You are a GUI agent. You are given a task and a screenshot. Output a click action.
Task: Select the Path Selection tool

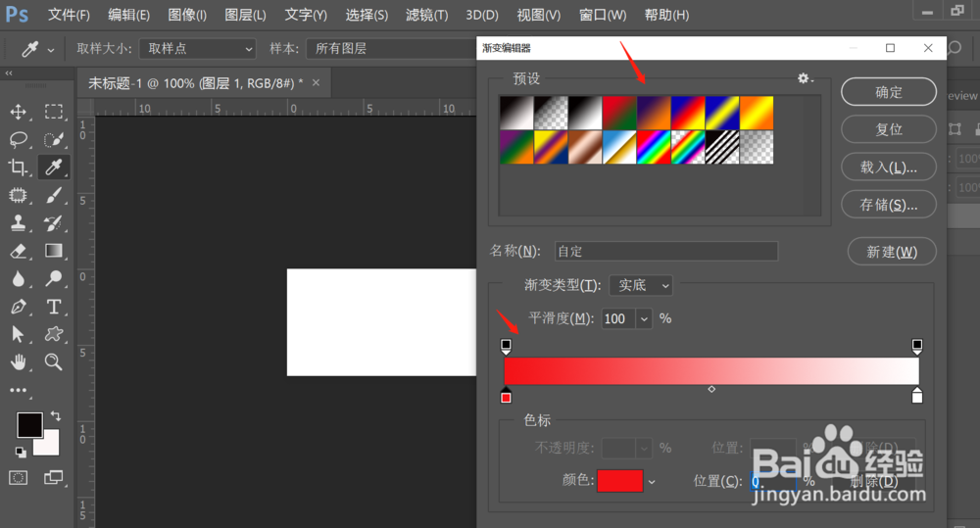(x=18, y=334)
